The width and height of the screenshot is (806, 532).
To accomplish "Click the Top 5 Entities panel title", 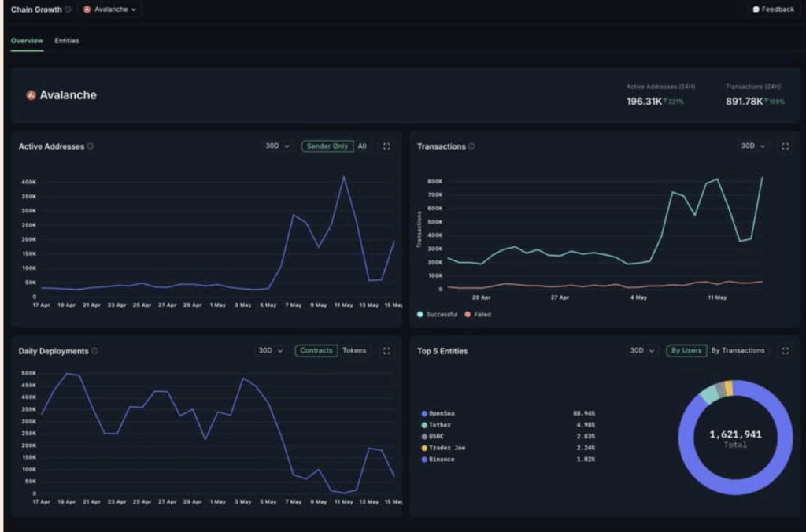I will click(442, 351).
